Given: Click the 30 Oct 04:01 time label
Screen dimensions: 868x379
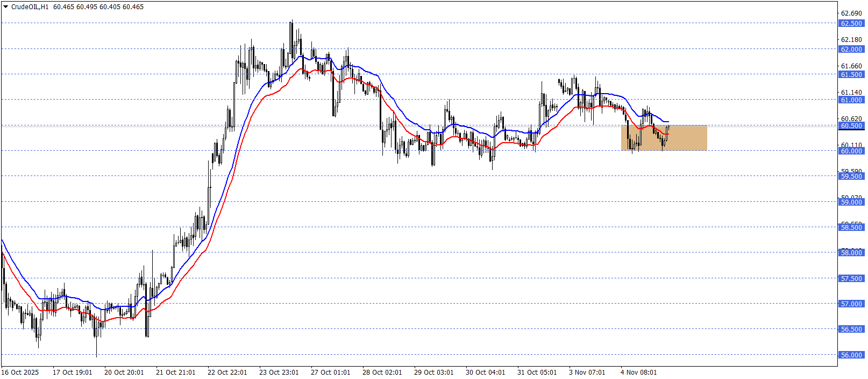Looking at the screenshot, I should (485, 372).
